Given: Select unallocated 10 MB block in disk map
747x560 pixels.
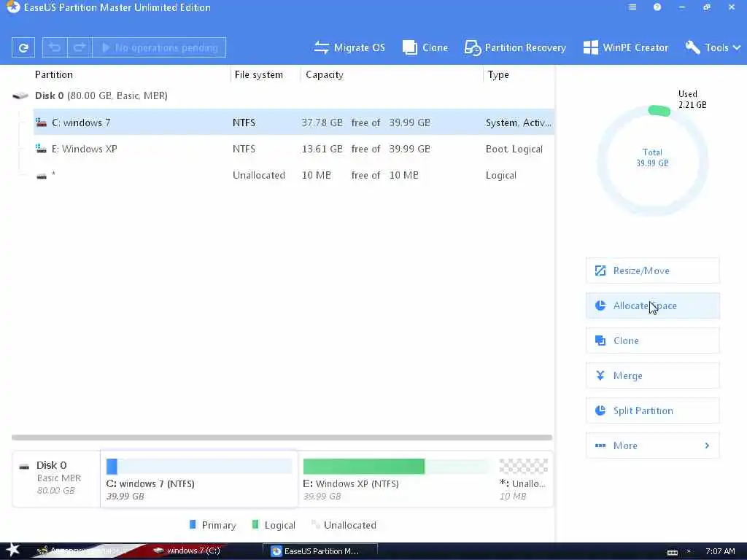Looking at the screenshot, I should pos(524,478).
